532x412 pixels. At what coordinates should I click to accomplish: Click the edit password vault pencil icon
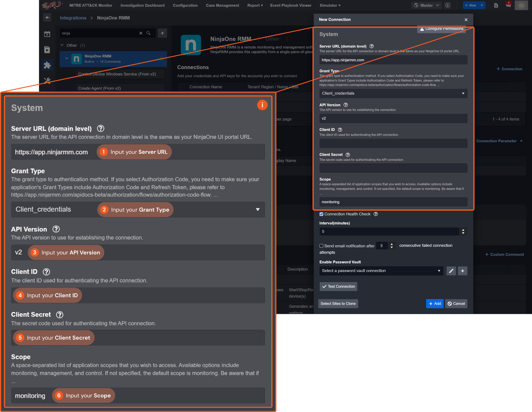[451, 271]
